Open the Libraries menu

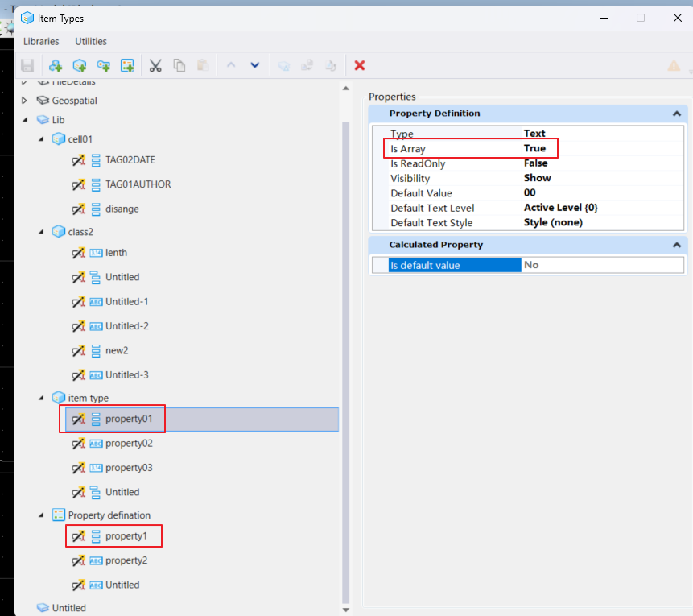41,42
